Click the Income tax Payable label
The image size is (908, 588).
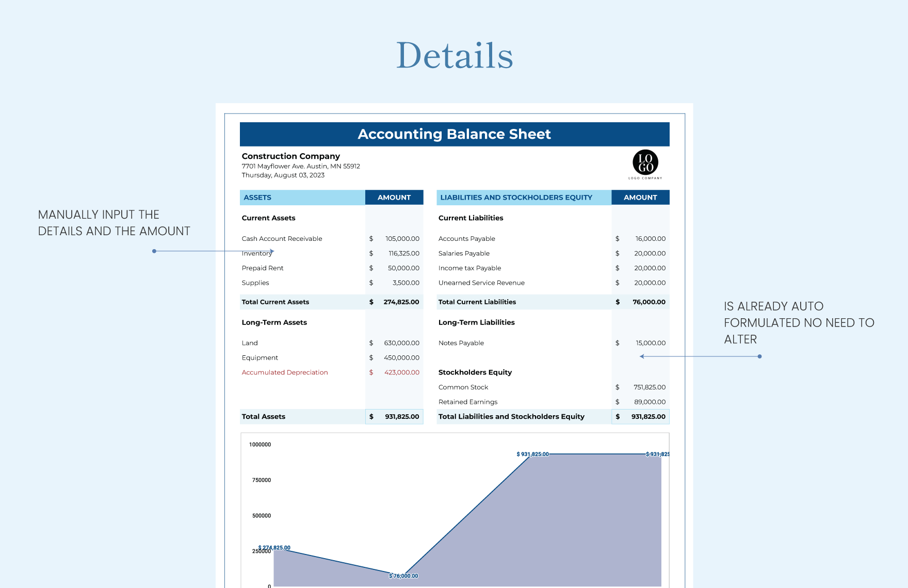click(x=470, y=268)
